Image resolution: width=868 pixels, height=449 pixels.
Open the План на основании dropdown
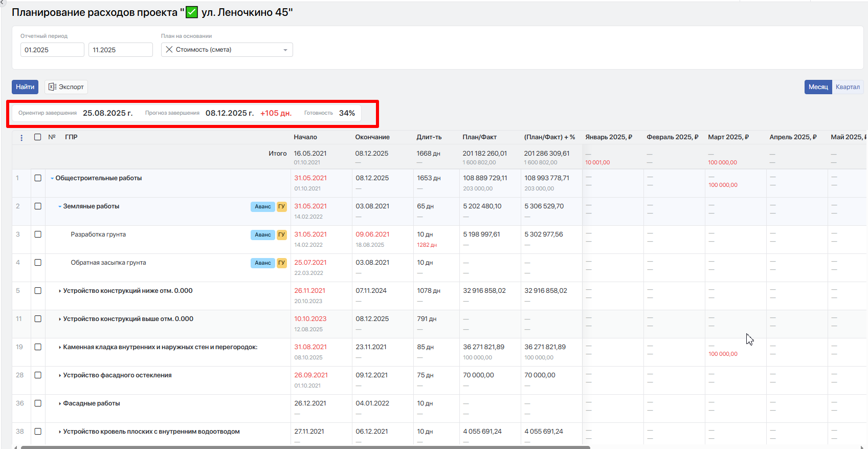pyautogui.click(x=285, y=50)
